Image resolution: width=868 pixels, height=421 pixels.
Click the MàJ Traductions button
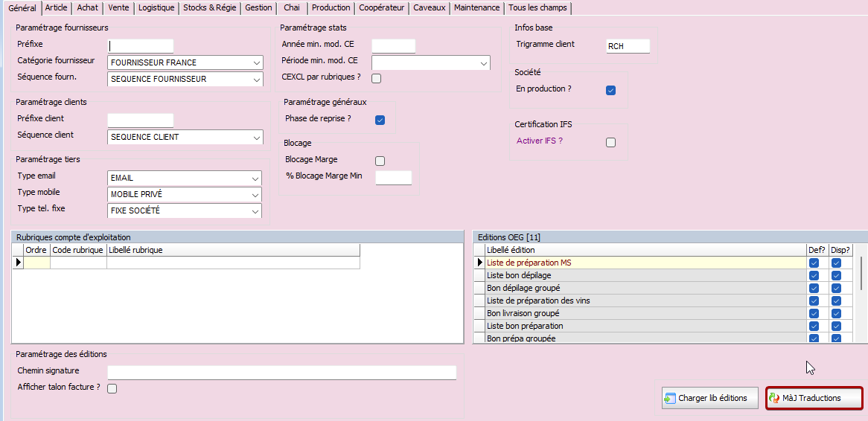[814, 398]
